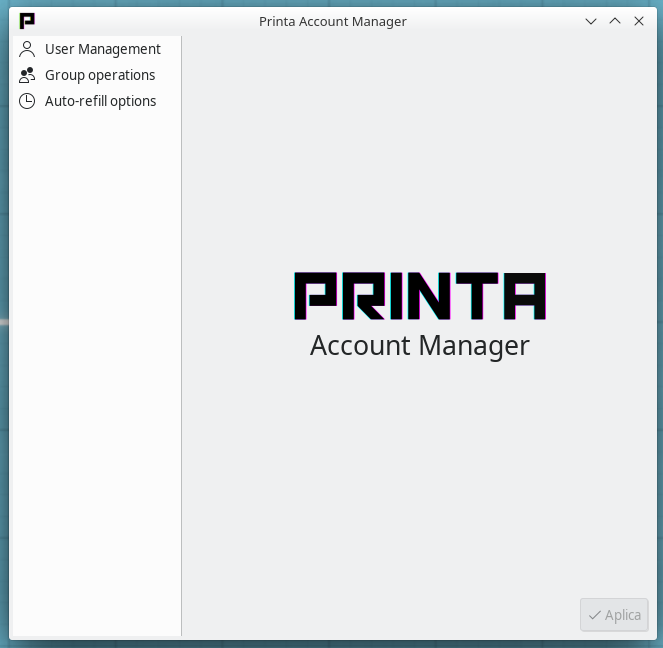This screenshot has height=648, width=663.
Task: Click the letter P in PRINTA logo
Action: (x=318, y=296)
